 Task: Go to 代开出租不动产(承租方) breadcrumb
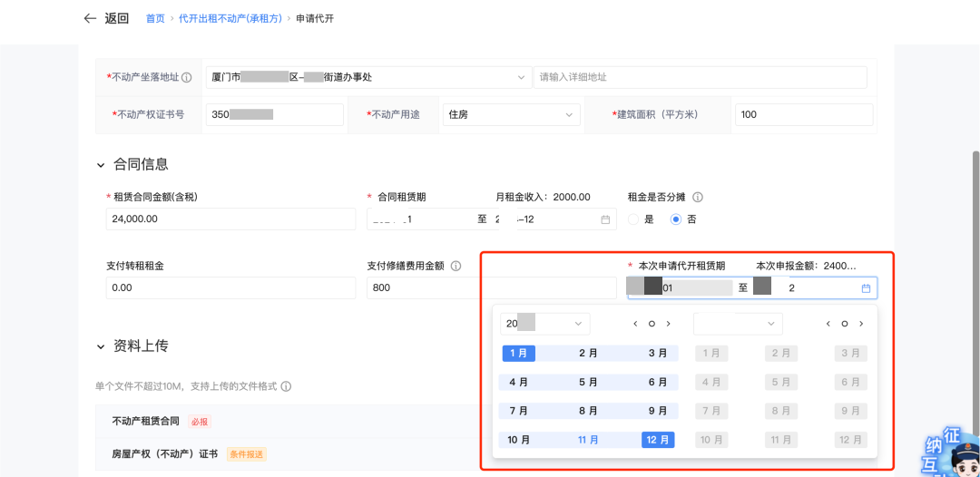[230, 19]
